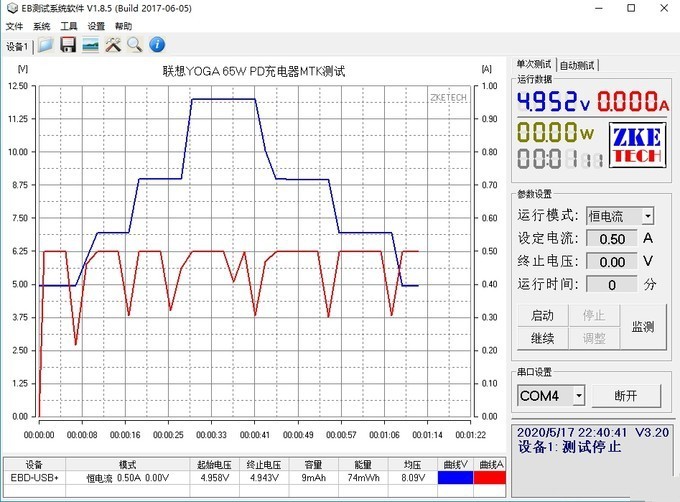Click the blue 曲线V color swatch
680x502 pixels.
point(455,478)
